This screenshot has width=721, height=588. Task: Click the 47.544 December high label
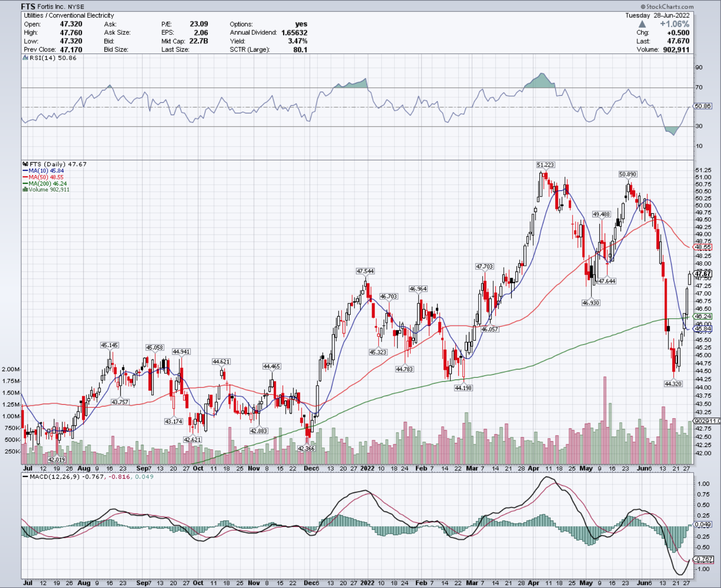click(365, 271)
